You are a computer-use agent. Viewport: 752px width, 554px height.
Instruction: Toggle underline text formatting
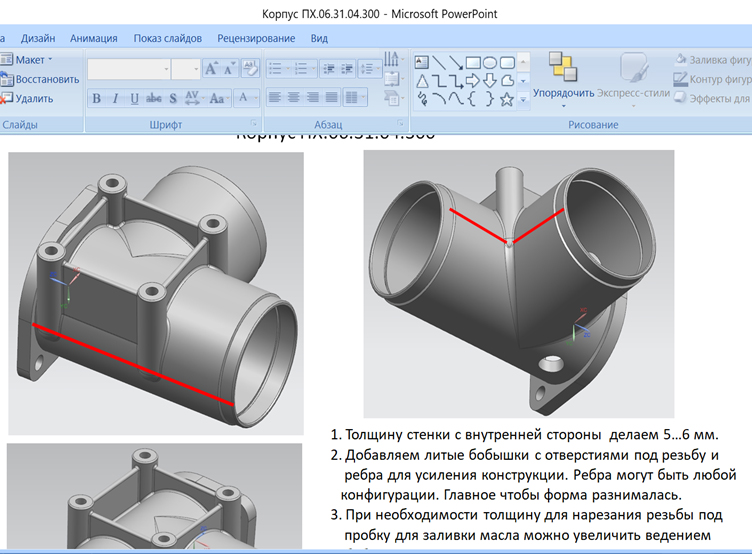[134, 98]
